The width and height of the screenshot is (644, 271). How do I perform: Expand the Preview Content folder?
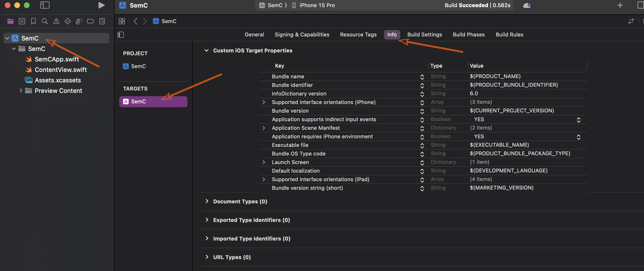[21, 90]
